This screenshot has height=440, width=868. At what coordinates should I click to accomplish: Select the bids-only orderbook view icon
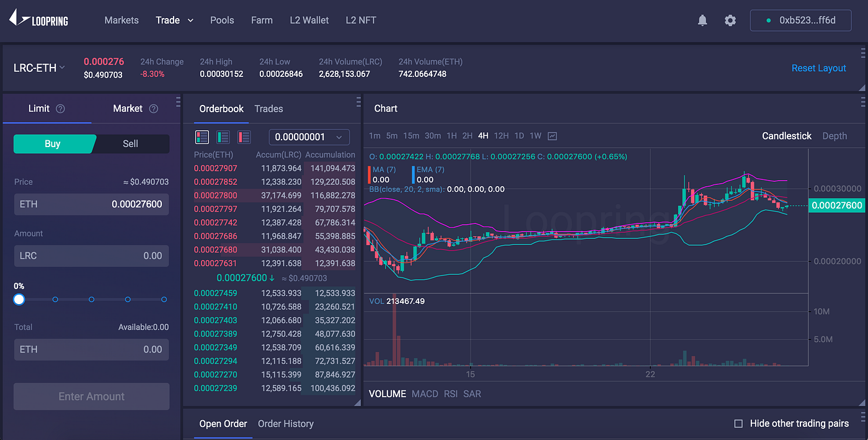(x=223, y=137)
